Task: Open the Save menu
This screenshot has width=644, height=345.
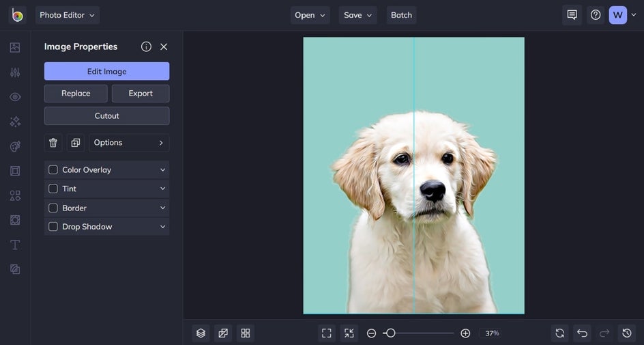Action: tap(357, 15)
